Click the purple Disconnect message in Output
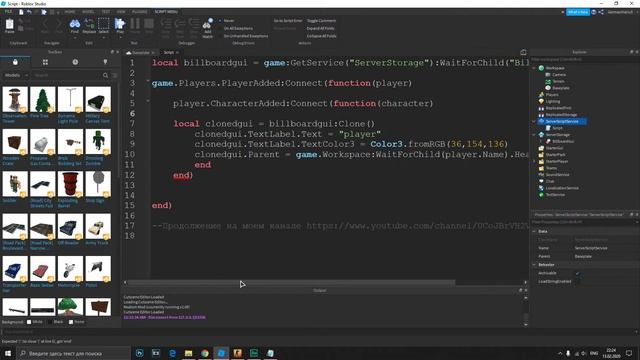The width and height of the screenshot is (640, 360). pos(164,317)
